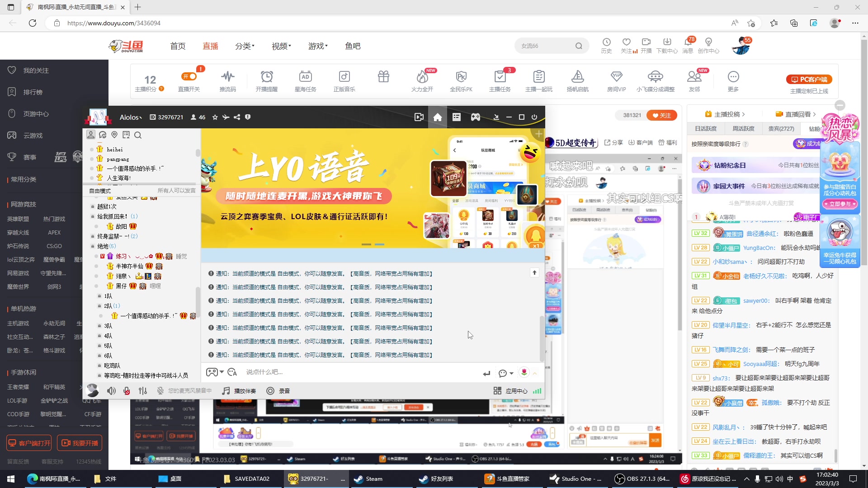Screen dimensions: 868x488
Task: Open 云游戏 in left sidebar
Action: click(x=33, y=136)
